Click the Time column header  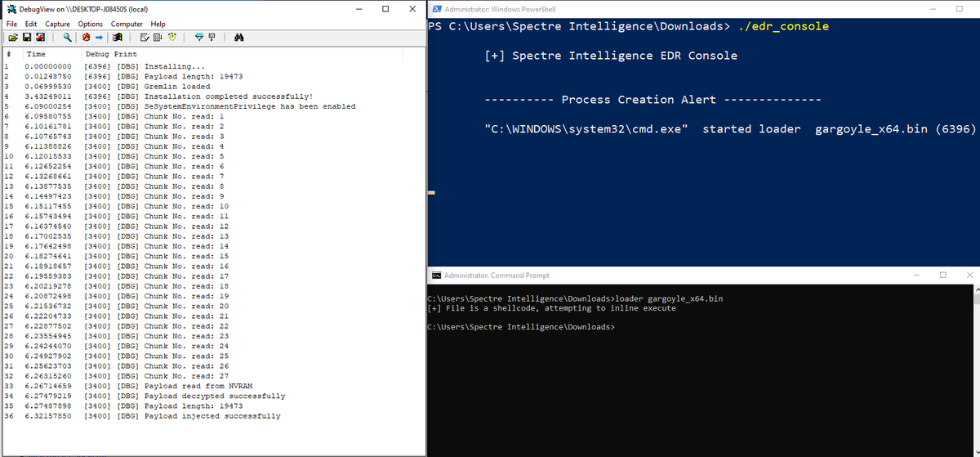(52, 53)
